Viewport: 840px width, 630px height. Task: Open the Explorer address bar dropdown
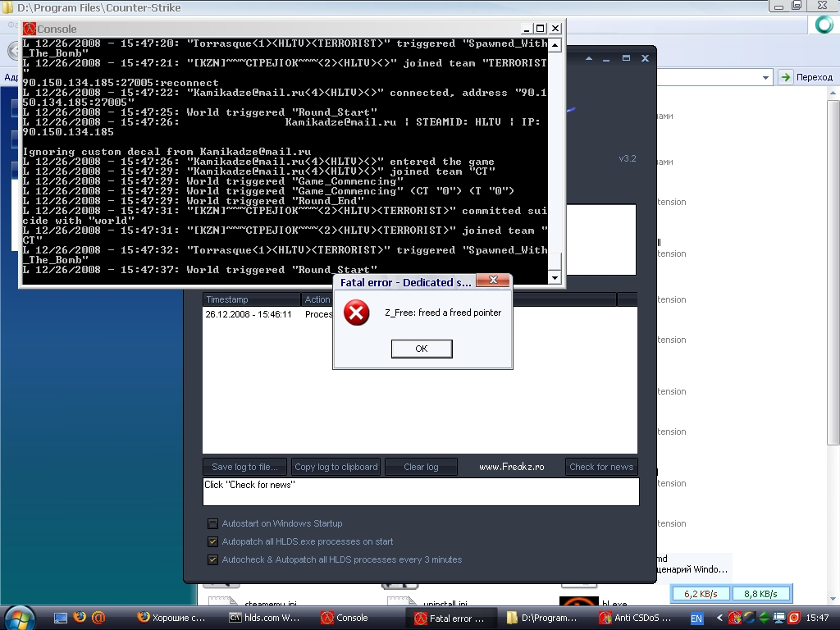(765, 78)
